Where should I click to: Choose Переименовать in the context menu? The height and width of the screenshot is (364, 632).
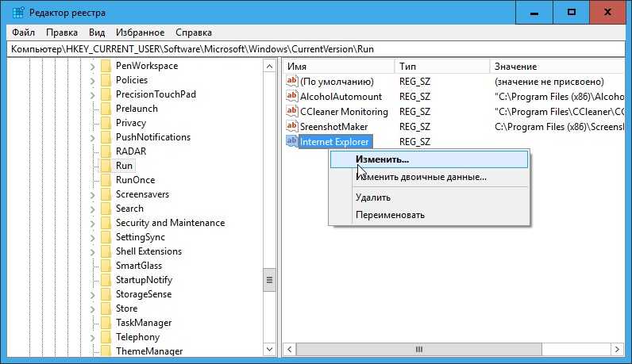(x=429, y=215)
